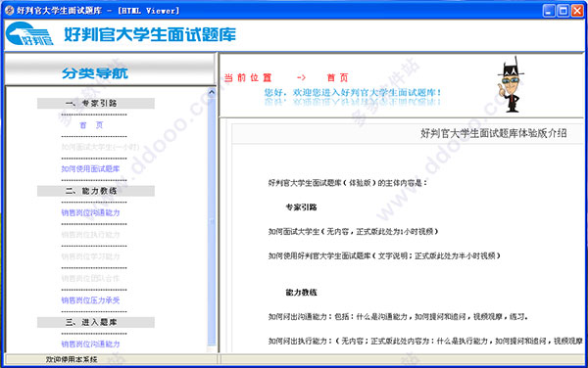
Task: Click the 好判官大学生面试题库体验版介绍 heading
Action: (x=494, y=133)
